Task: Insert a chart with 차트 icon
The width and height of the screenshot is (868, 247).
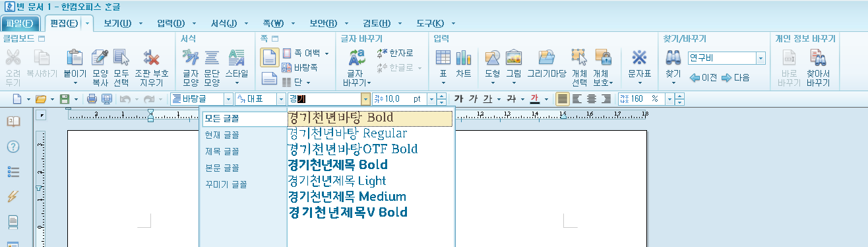Action: coord(464,58)
